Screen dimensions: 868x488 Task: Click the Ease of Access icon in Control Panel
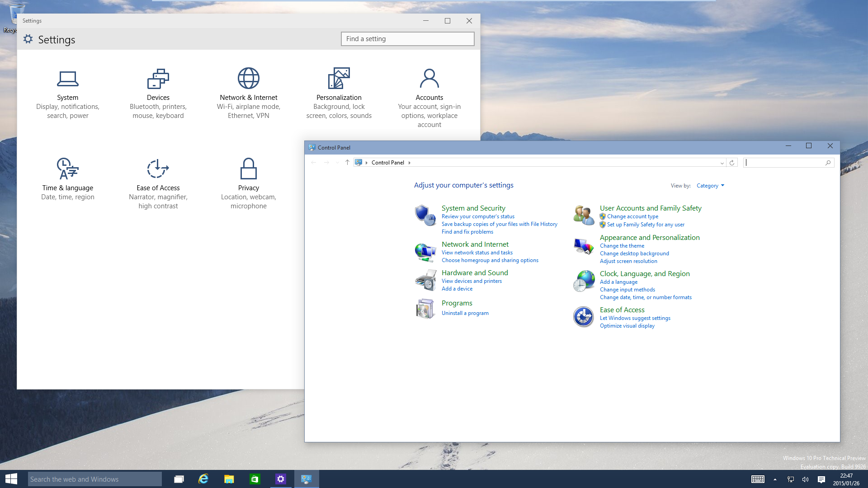coord(584,317)
